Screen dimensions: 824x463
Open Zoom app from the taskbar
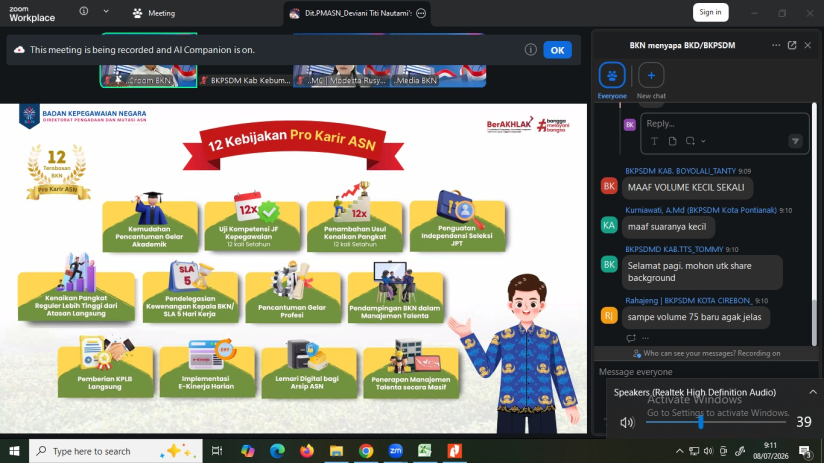(396, 451)
